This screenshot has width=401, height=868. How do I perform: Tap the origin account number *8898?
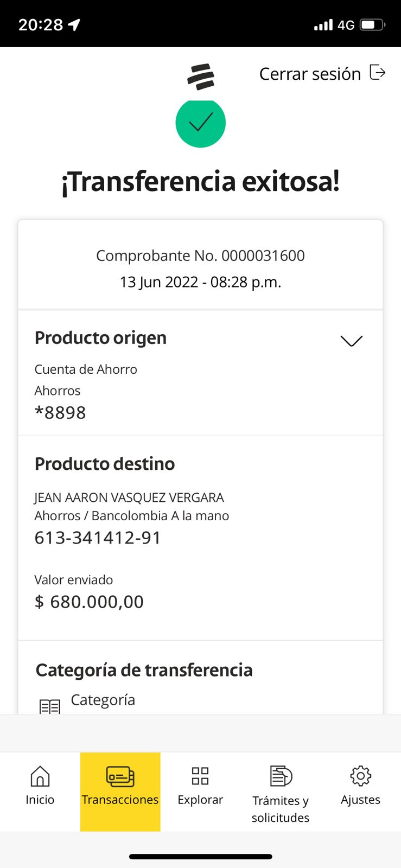coord(60,413)
